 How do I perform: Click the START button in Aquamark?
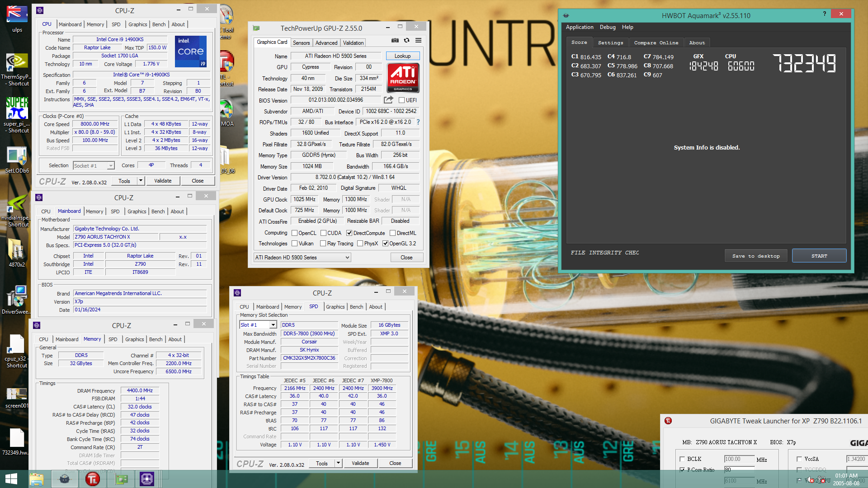click(819, 256)
